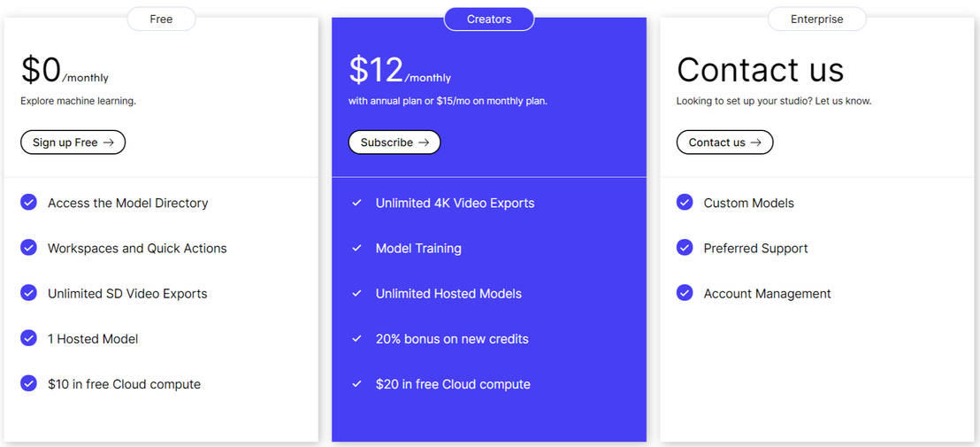Select the Free plan pill label
980x447 pixels.
click(x=161, y=19)
